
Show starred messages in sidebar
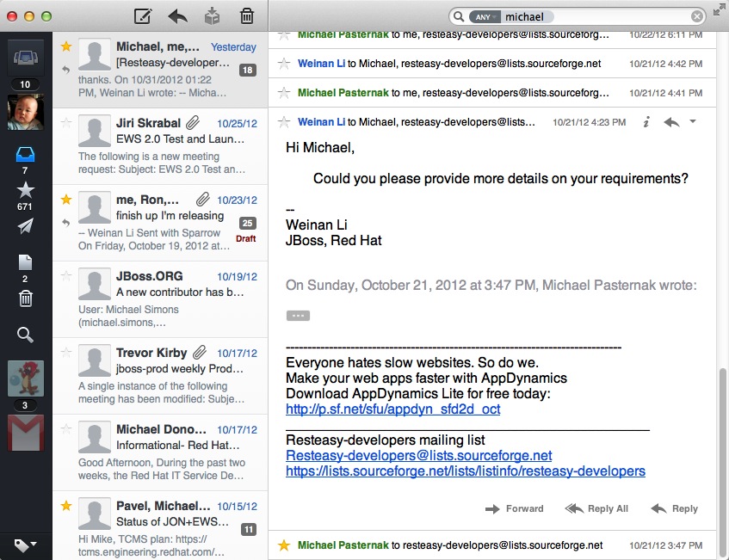tap(25, 190)
